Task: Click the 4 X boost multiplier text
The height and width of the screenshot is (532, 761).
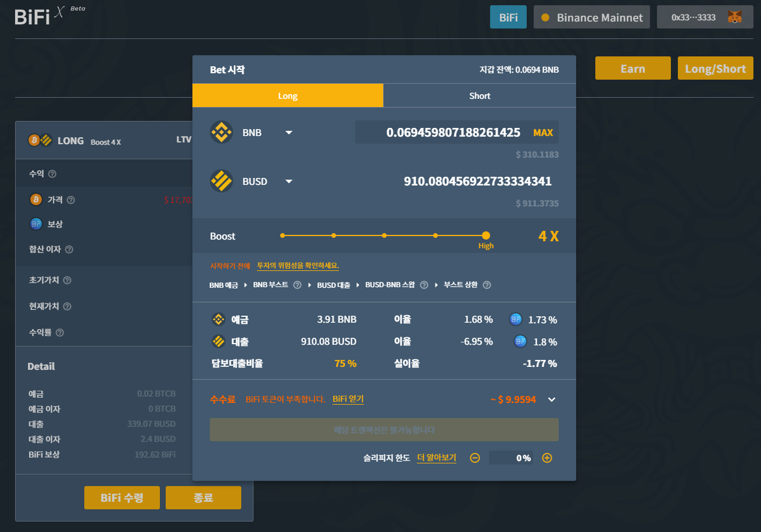Action: click(x=548, y=236)
